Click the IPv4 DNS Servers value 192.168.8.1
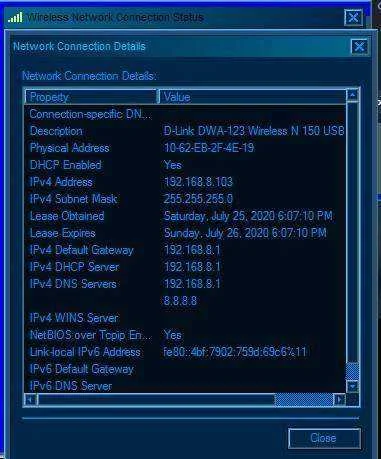This screenshot has width=381, height=459. pos(192,284)
